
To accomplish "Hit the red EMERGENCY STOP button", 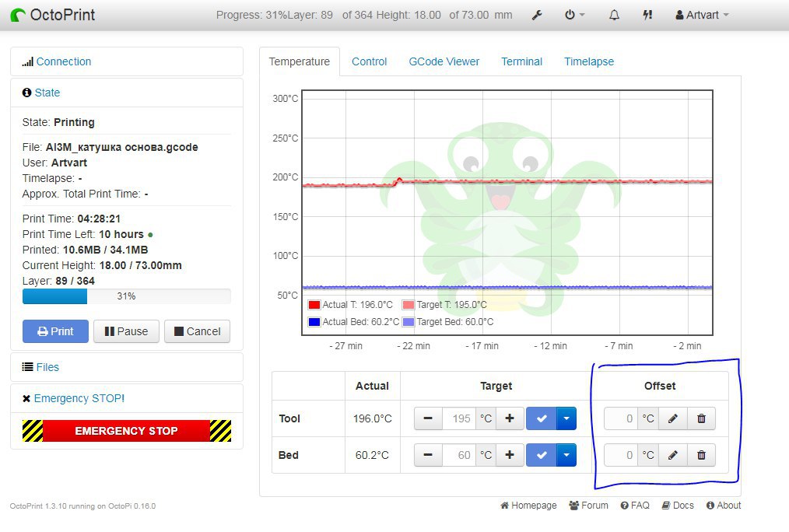I will point(126,431).
